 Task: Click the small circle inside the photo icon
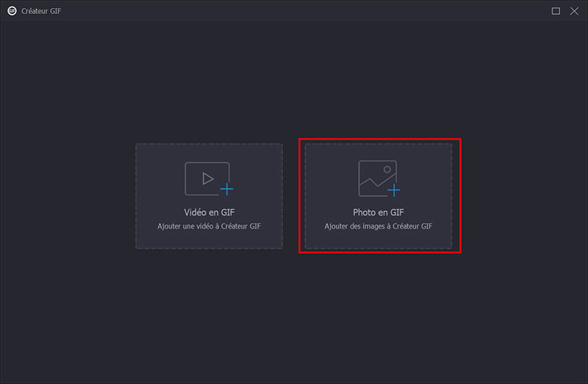tap(386, 169)
